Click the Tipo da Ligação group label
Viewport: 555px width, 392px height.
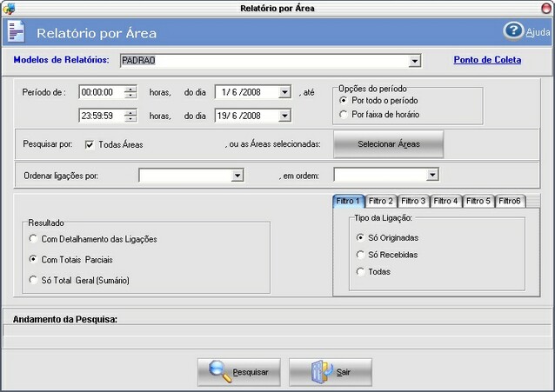383,218
